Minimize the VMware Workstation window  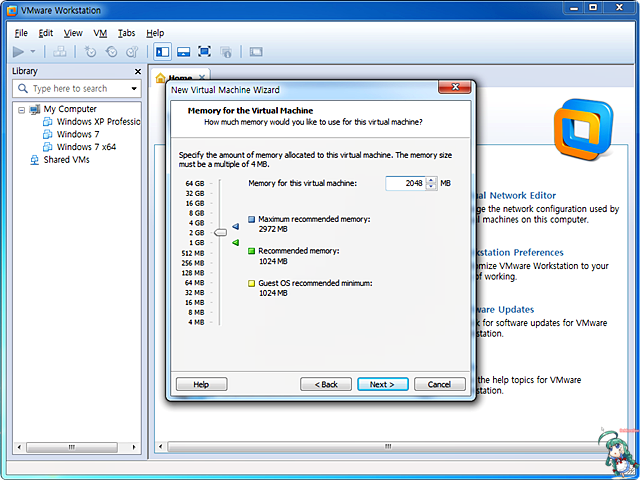tap(574, 8)
